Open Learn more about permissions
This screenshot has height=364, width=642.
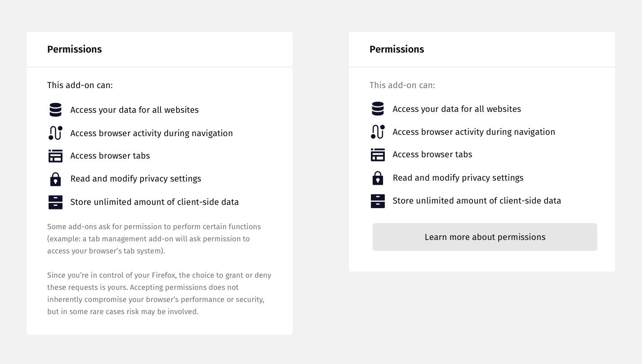485,237
